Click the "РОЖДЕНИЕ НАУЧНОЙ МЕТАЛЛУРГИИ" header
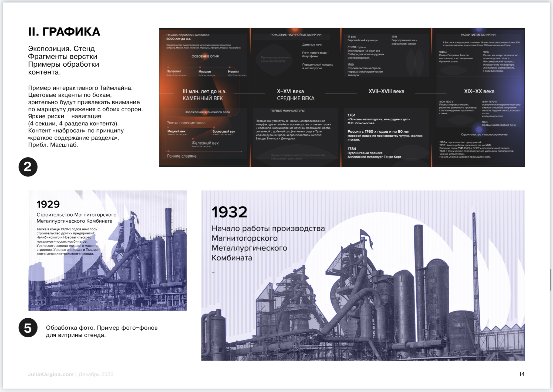Screen dimensions: 553x392 click(296, 35)
